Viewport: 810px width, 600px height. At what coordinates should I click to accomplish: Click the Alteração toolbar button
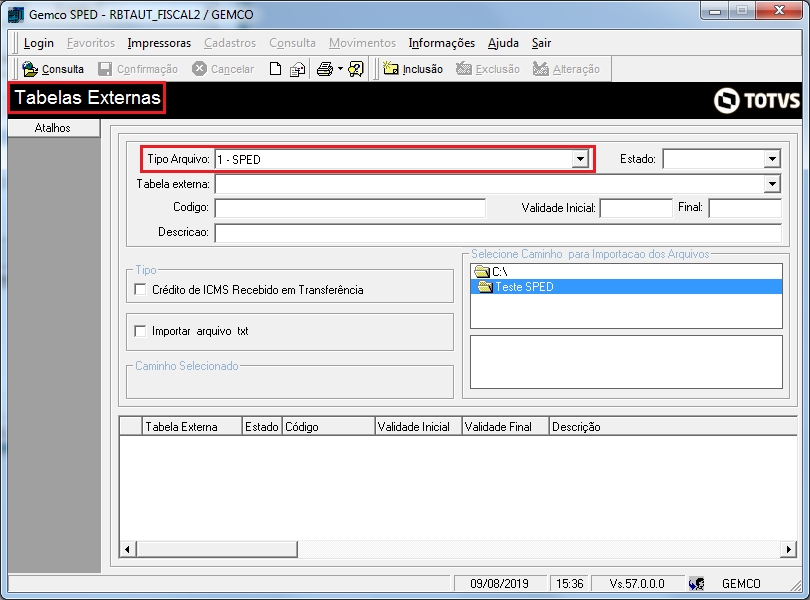click(566, 69)
